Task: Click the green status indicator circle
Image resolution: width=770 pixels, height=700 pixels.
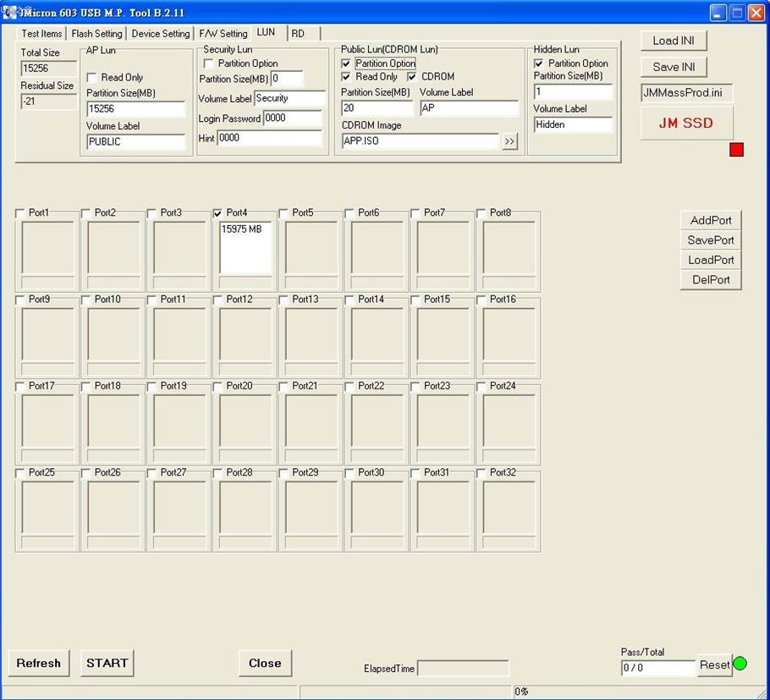Action: click(x=740, y=664)
